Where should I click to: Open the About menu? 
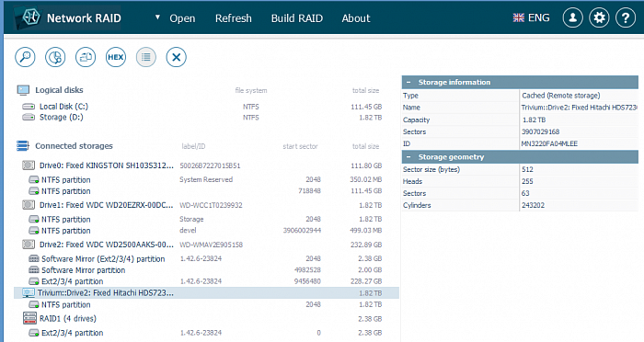(356, 18)
